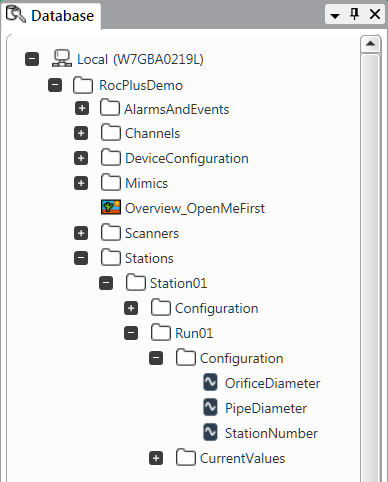Collapse the Stations folder
The height and width of the screenshot is (482, 388).
coord(81,258)
